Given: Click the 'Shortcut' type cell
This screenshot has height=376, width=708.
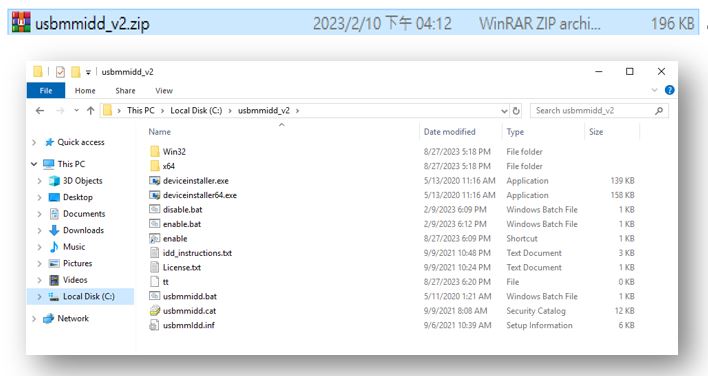Looking at the screenshot, I should pos(522,238).
